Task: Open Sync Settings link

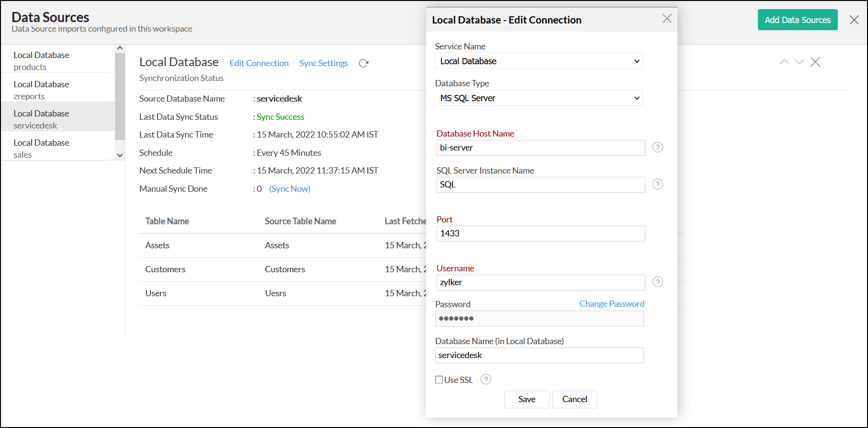Action: tap(324, 63)
